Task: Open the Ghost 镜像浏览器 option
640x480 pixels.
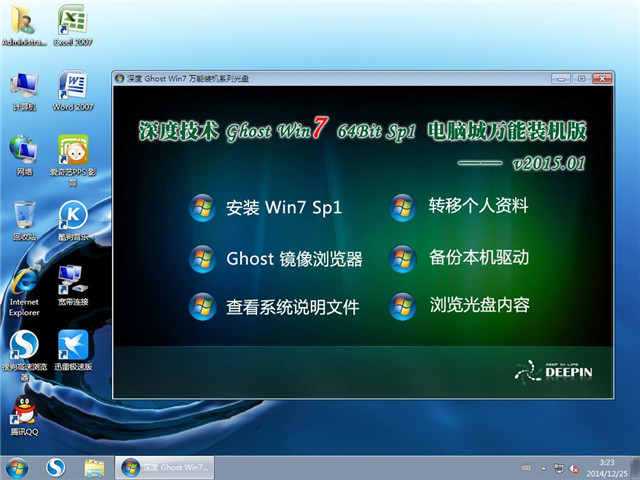Action: pos(294,259)
